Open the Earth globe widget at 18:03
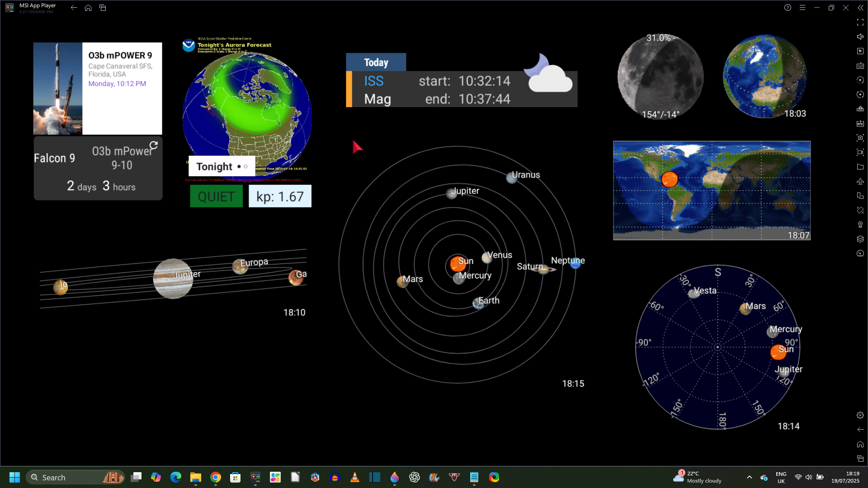868x488 pixels. coord(764,76)
